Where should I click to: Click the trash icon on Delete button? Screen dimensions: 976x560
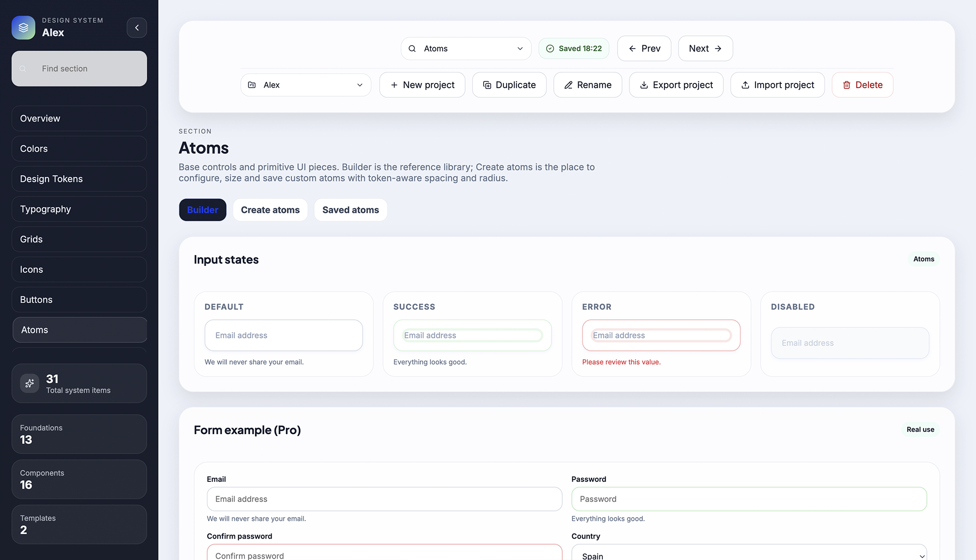coord(846,85)
